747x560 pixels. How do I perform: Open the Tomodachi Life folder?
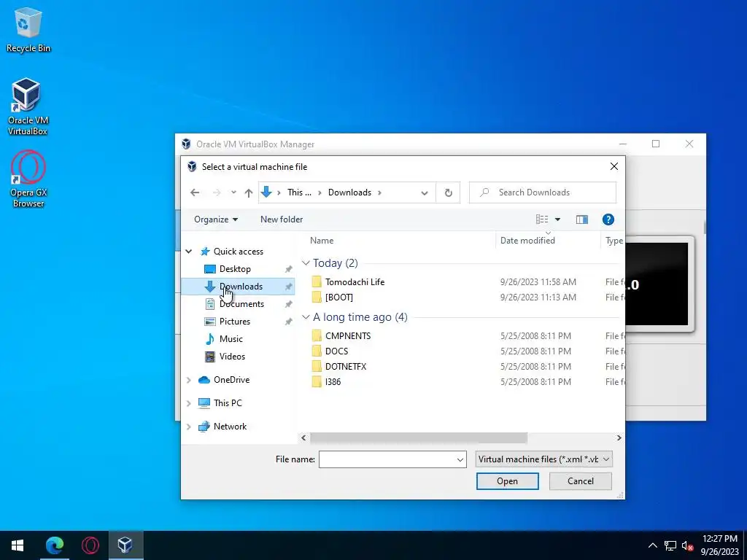(355, 282)
